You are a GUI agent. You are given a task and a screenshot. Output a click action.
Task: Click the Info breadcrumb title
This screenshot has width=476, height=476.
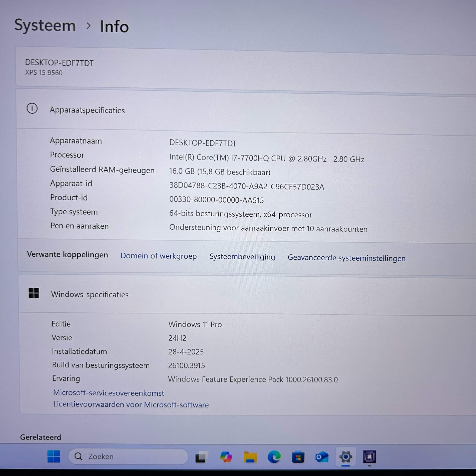114,26
